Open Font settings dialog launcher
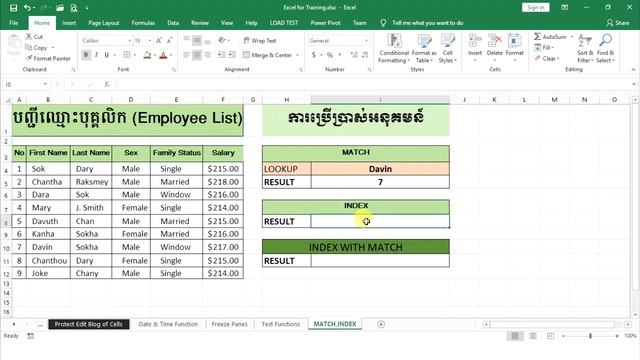 click(x=173, y=70)
